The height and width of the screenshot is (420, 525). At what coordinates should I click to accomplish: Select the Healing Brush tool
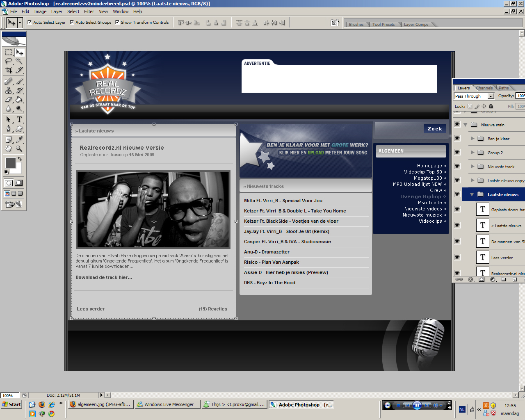pyautogui.click(x=9, y=81)
